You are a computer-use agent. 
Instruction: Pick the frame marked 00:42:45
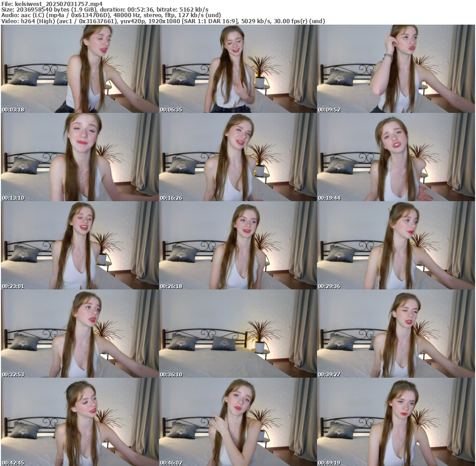[80, 422]
